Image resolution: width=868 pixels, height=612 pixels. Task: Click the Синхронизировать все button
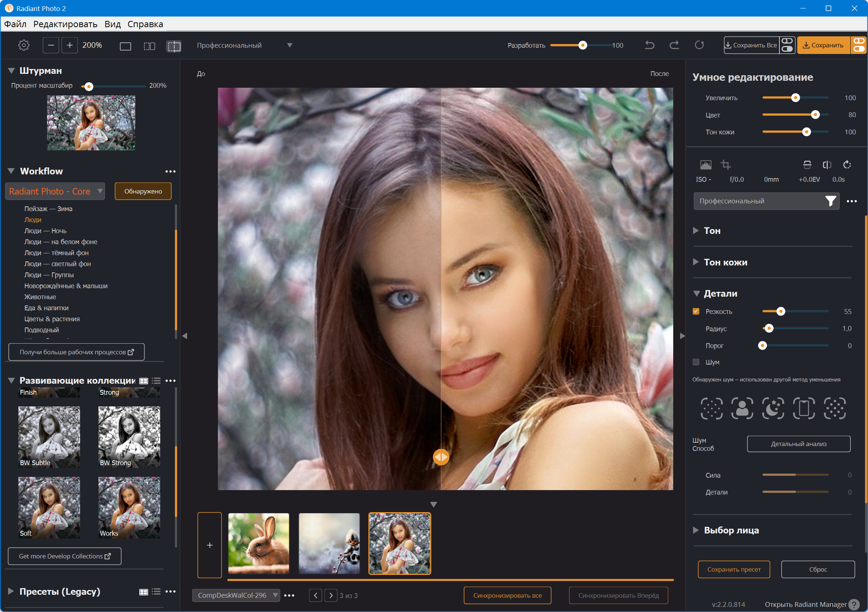coord(507,595)
